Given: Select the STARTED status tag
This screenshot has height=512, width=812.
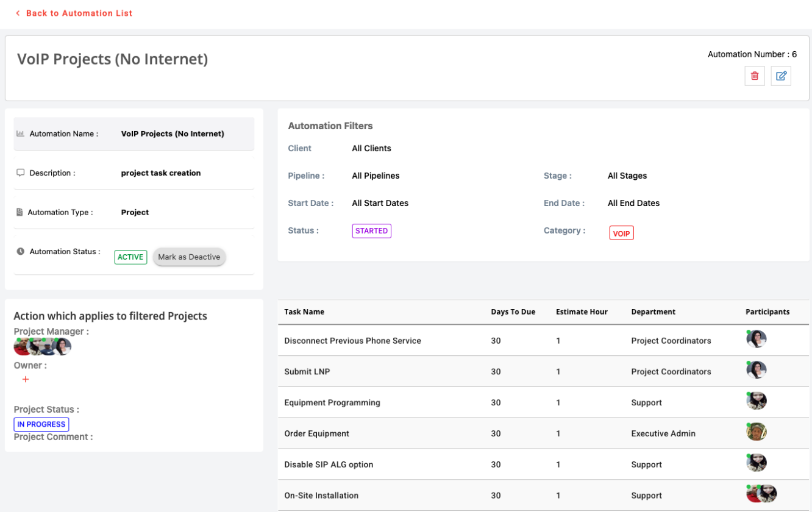Looking at the screenshot, I should tap(371, 231).
